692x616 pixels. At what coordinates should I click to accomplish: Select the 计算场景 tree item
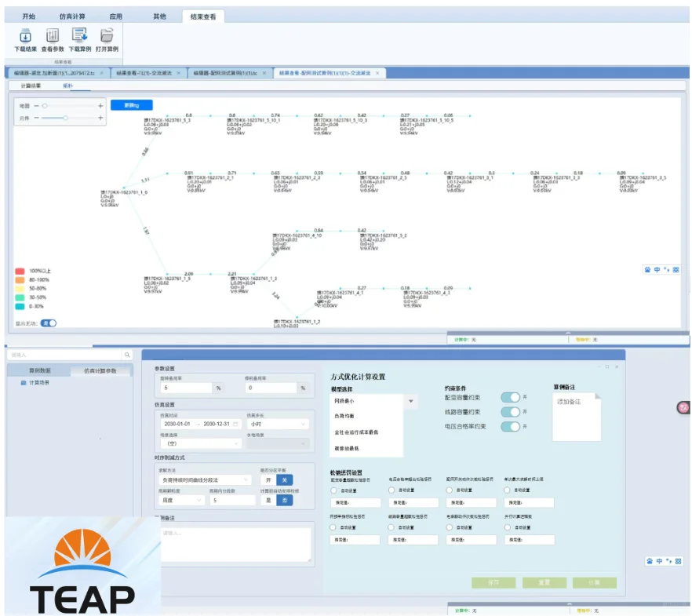coord(39,383)
